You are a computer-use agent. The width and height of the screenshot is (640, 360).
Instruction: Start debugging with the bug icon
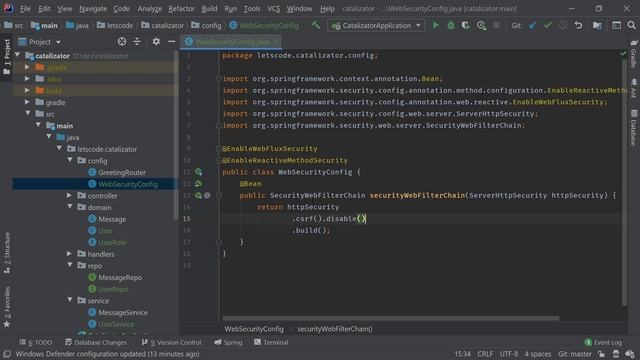[x=451, y=25]
